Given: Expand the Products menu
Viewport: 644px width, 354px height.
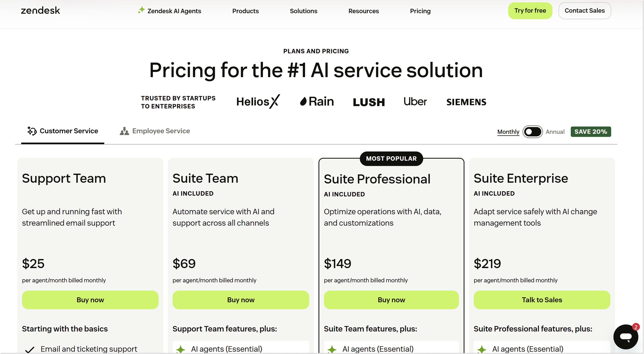Looking at the screenshot, I should 245,11.
